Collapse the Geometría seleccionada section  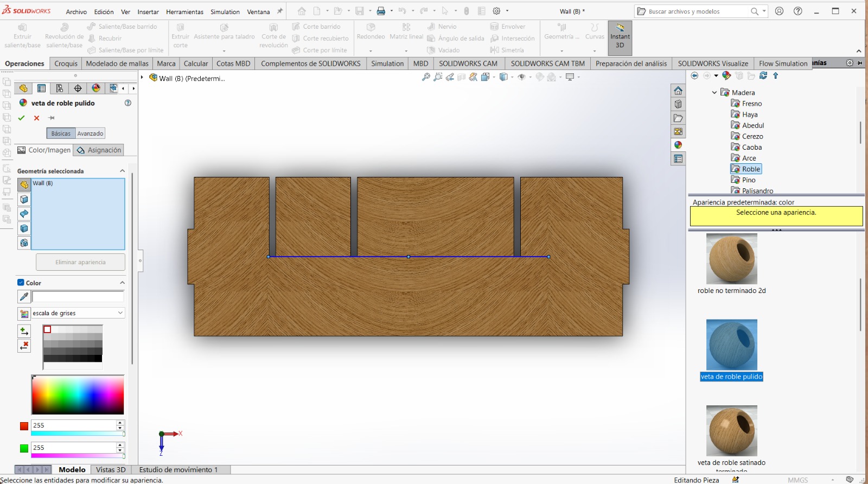122,171
